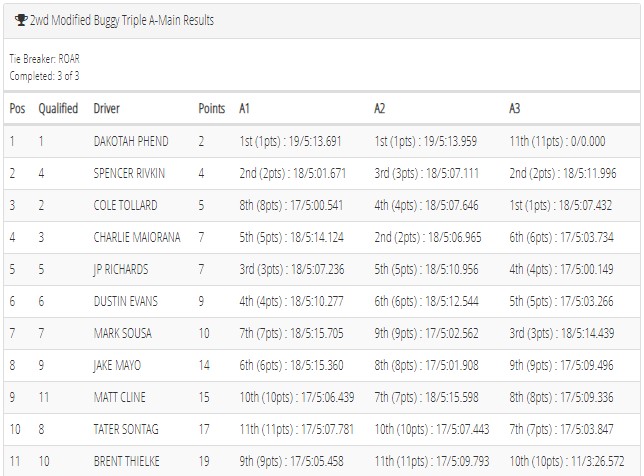
Task: Select the A2 column header
Action: pyautogui.click(x=380, y=108)
